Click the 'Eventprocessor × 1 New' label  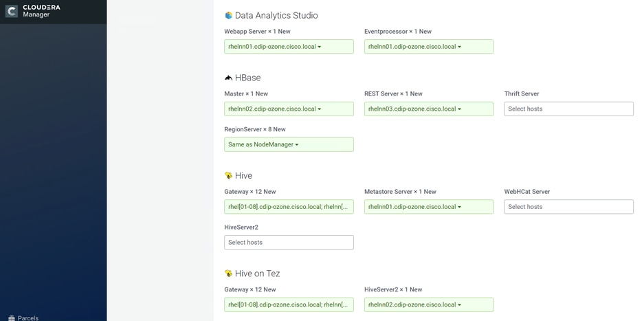pyautogui.click(x=398, y=31)
